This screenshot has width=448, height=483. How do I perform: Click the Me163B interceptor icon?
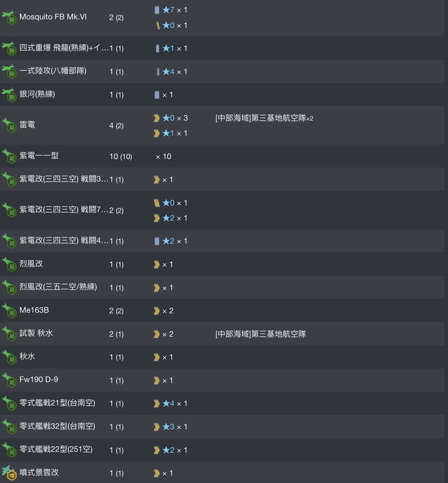[9, 311]
